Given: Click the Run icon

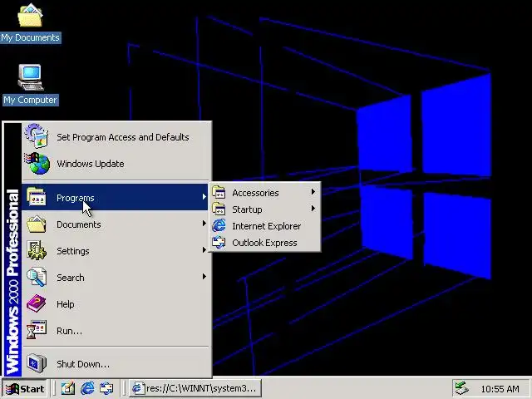Looking at the screenshot, I should click(x=37, y=330).
